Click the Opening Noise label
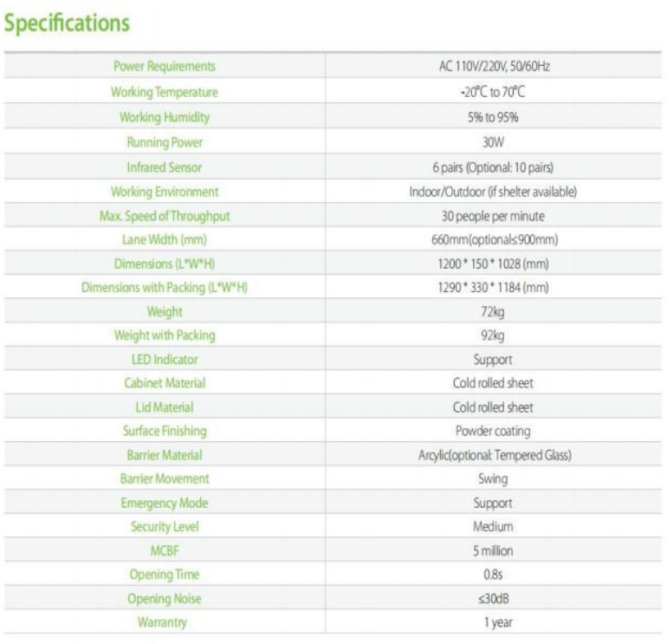 click(x=165, y=598)
